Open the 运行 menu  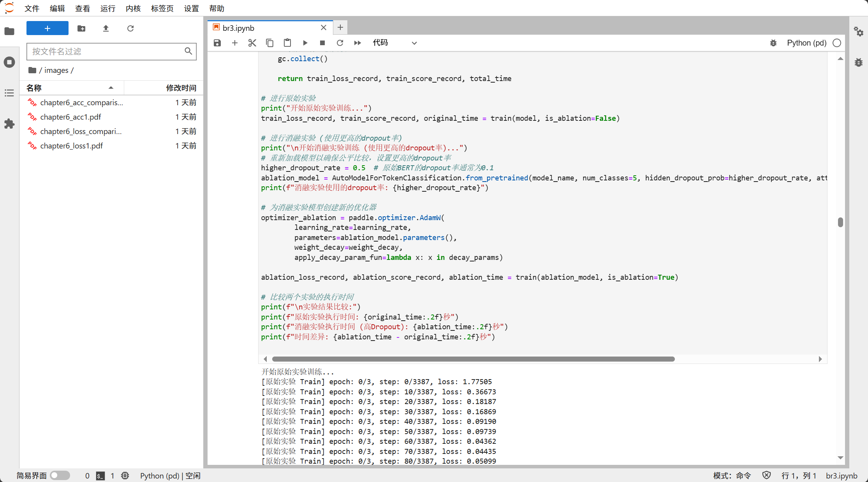tap(108, 8)
